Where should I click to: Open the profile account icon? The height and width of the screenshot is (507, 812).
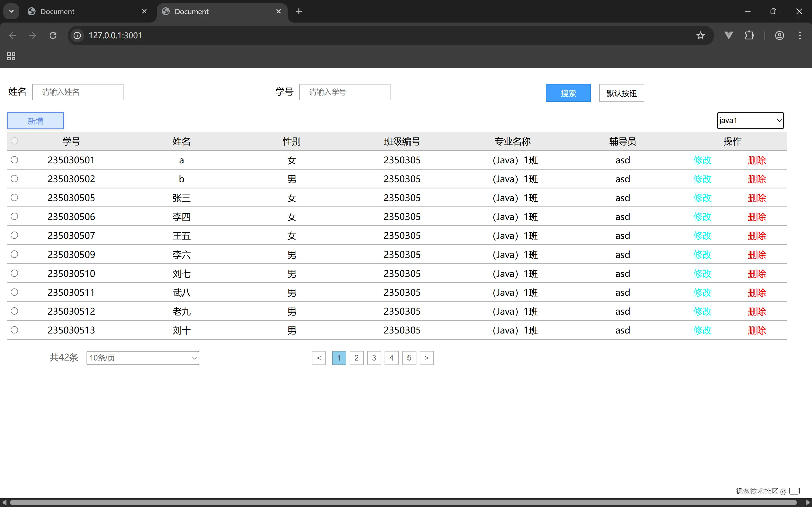[x=779, y=35]
